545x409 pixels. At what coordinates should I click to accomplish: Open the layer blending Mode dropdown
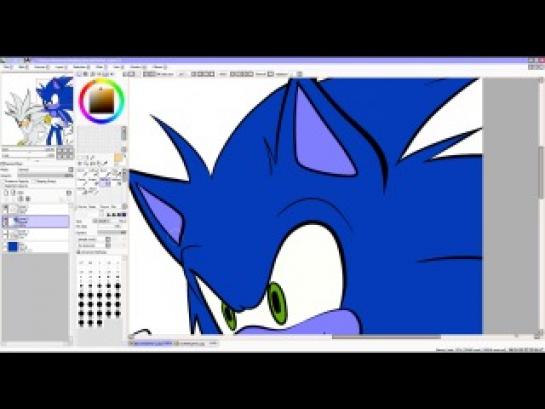(x=45, y=170)
